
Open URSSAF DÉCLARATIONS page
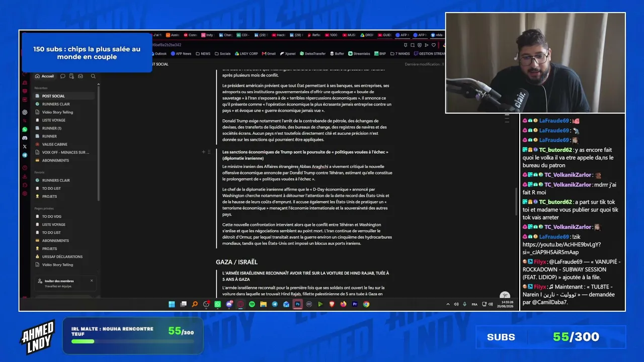[64, 257]
